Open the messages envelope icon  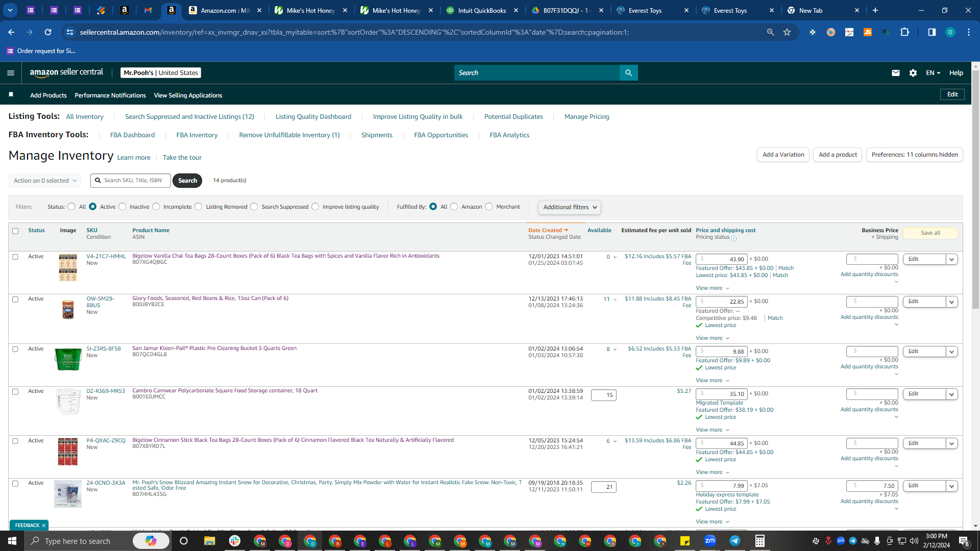point(895,73)
